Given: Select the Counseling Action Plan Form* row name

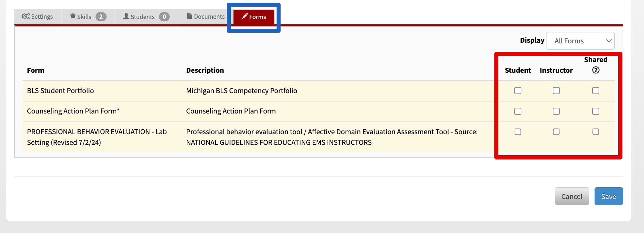Looking at the screenshot, I should pos(73,111).
